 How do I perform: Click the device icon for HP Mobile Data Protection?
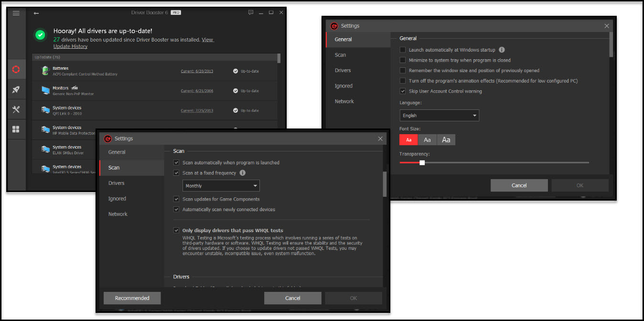[x=45, y=129]
